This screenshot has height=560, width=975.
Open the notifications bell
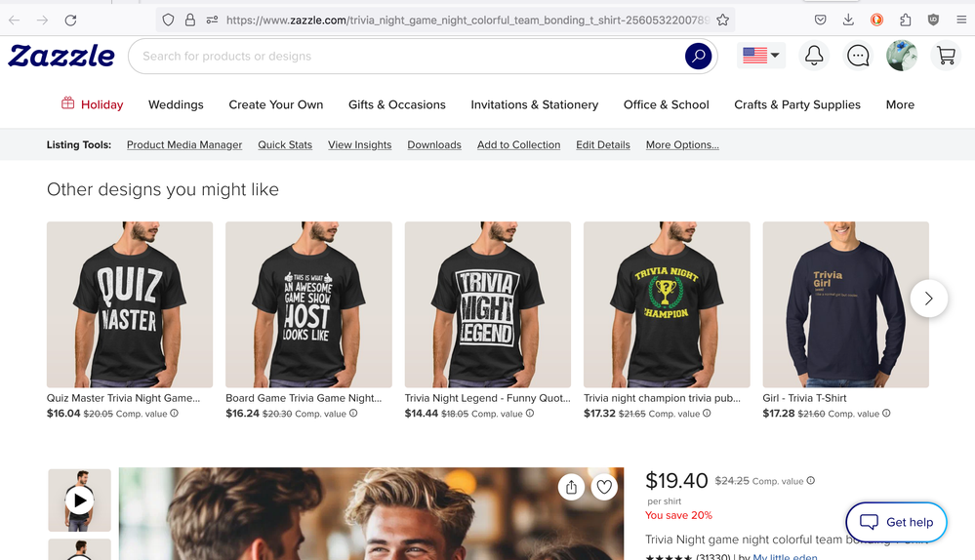tap(814, 57)
